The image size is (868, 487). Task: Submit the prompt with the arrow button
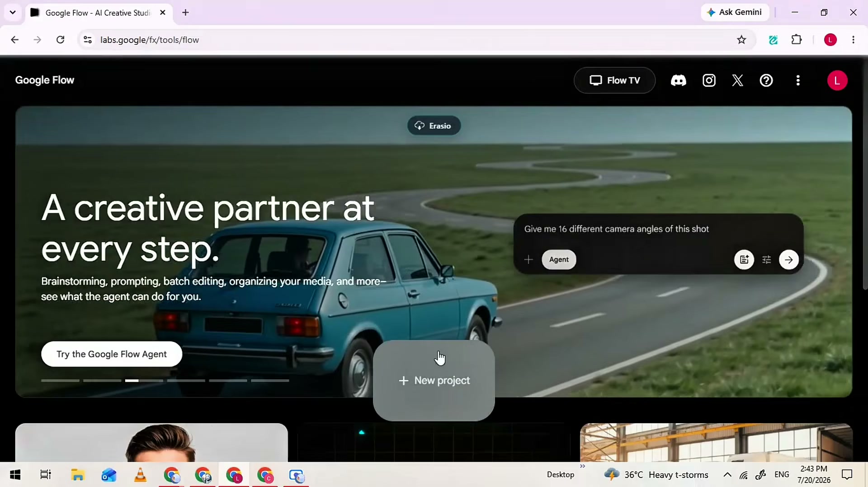(789, 259)
